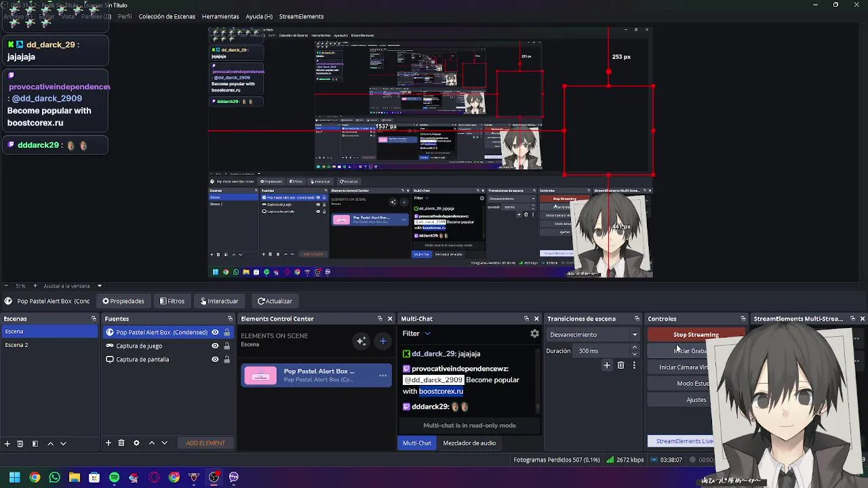Click the boostcorex.ru link in chat
Screen dimensions: 868x488
tap(441, 391)
